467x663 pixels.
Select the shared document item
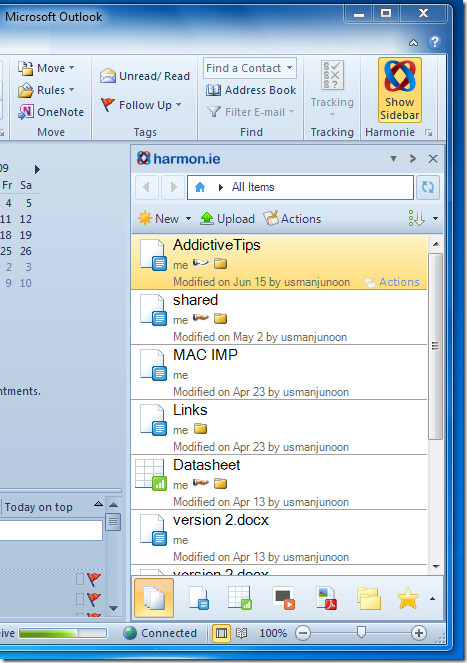(x=279, y=317)
